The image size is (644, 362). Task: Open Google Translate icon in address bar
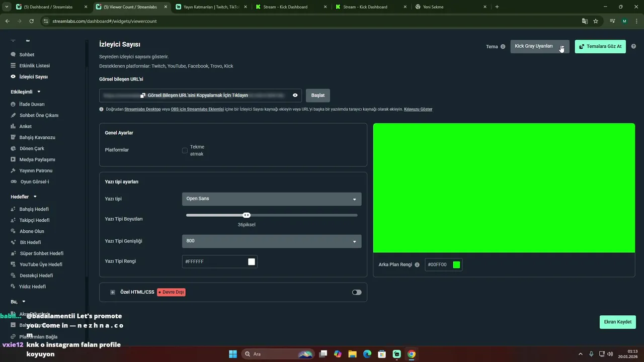[x=585, y=21]
